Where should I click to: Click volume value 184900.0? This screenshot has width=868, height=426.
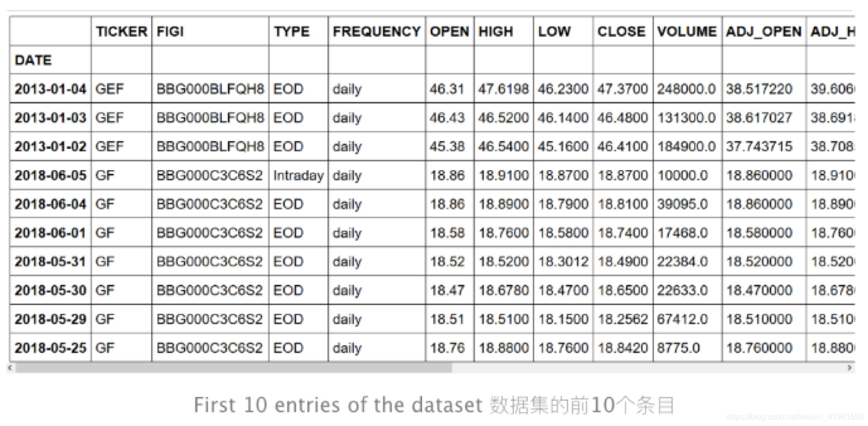pyautogui.click(x=686, y=146)
